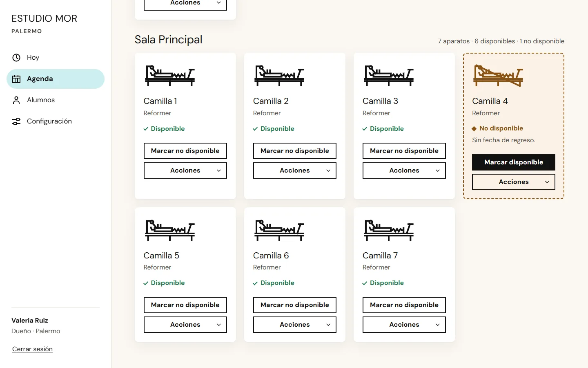The width and height of the screenshot is (588, 368).
Task: Expand the Acciones dropdown for Camilla 1
Action: click(185, 171)
